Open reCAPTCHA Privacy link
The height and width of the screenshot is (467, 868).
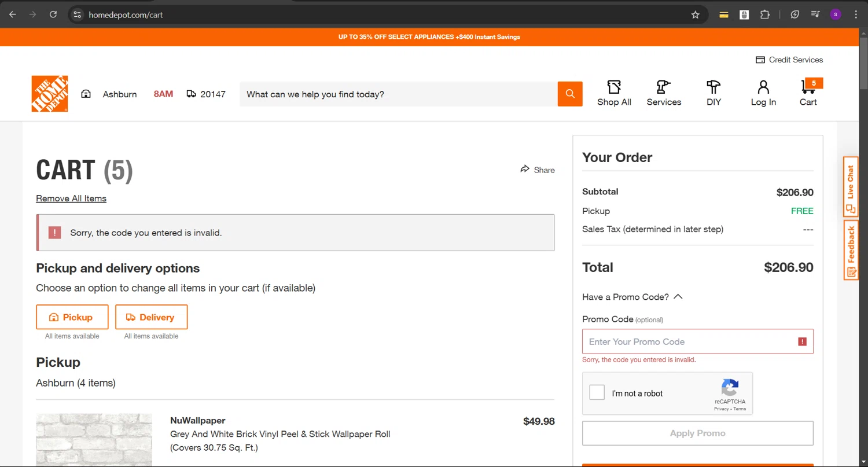(721, 409)
